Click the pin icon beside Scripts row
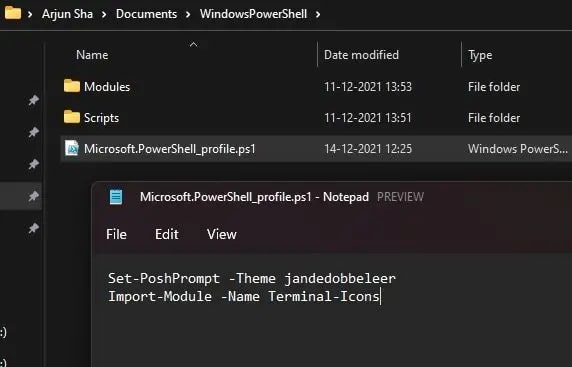Viewport: 572px width, 367px height. pos(34,132)
